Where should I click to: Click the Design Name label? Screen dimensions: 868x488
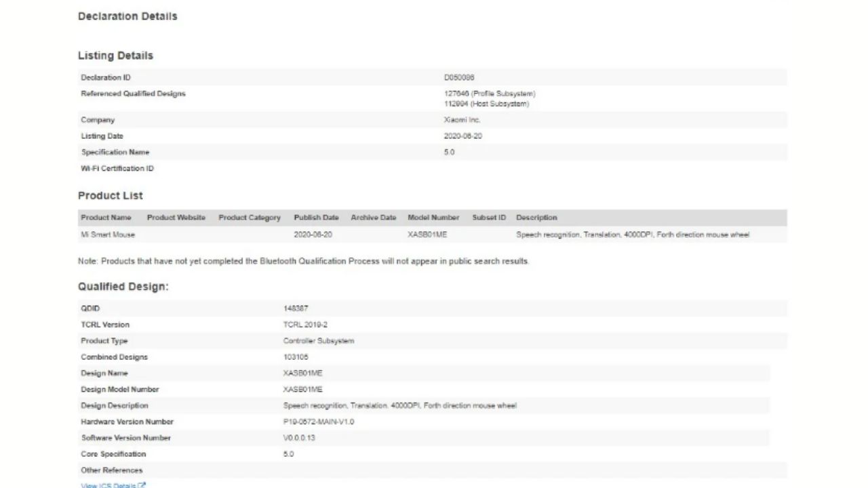coord(104,373)
